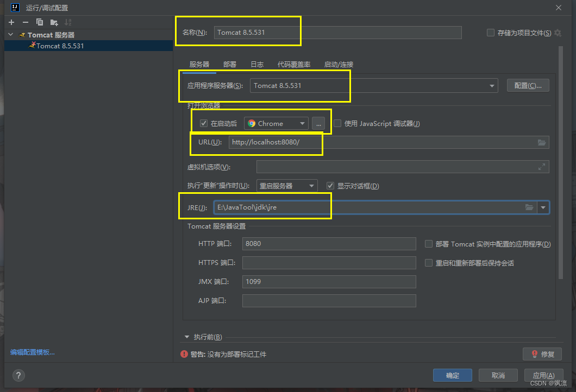This screenshot has height=392, width=576.
Task: Enable the use JavaScript debugger checkbox
Action: point(337,123)
